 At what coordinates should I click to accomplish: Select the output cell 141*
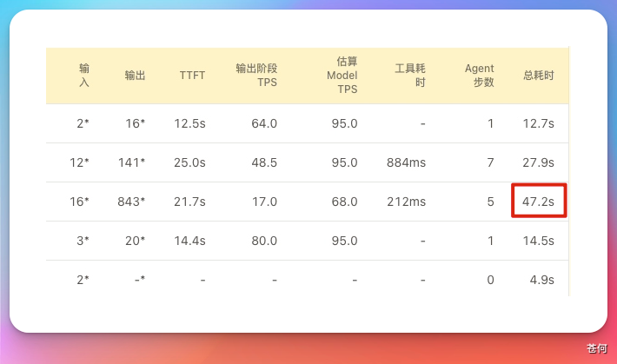point(131,162)
